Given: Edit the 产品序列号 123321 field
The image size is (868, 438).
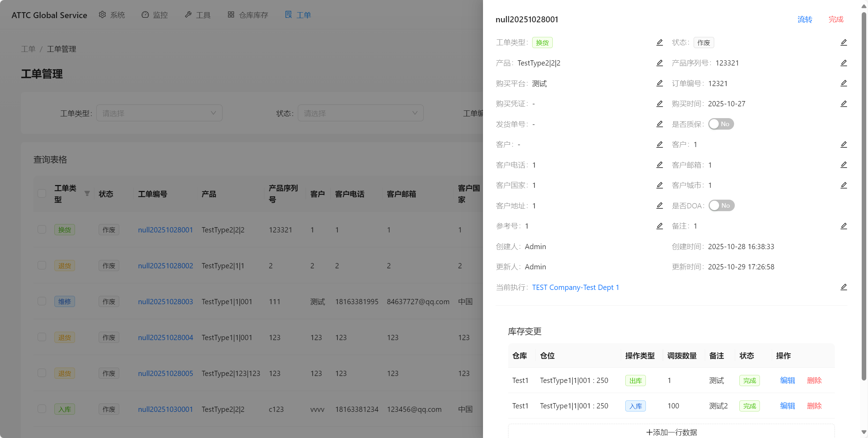Looking at the screenshot, I should [843, 63].
